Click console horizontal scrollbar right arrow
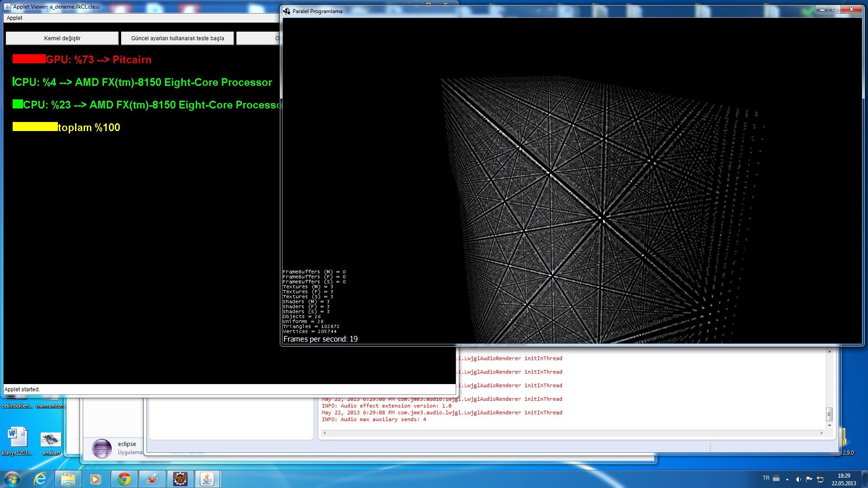The image size is (868, 488). click(x=821, y=433)
